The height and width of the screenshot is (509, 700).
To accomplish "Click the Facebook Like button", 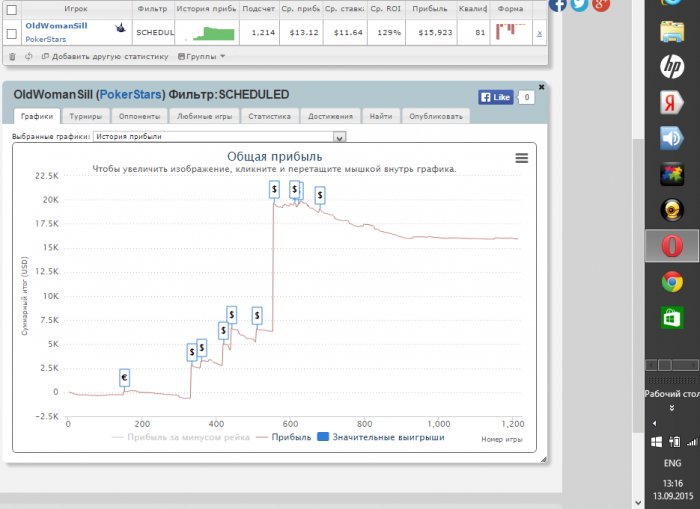I will (496, 97).
